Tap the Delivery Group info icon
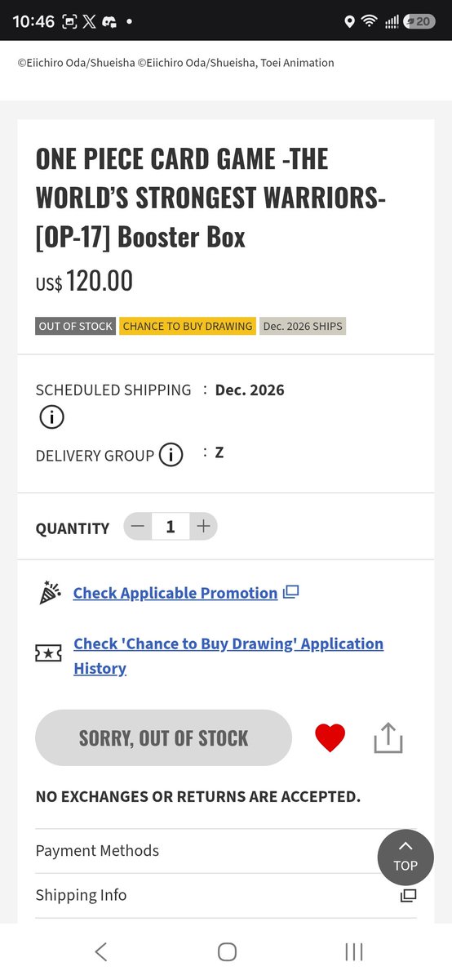452x980 pixels. [x=171, y=455]
